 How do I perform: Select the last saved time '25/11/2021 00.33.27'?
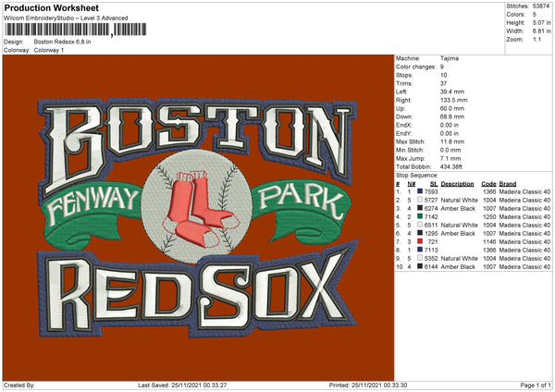tap(199, 386)
